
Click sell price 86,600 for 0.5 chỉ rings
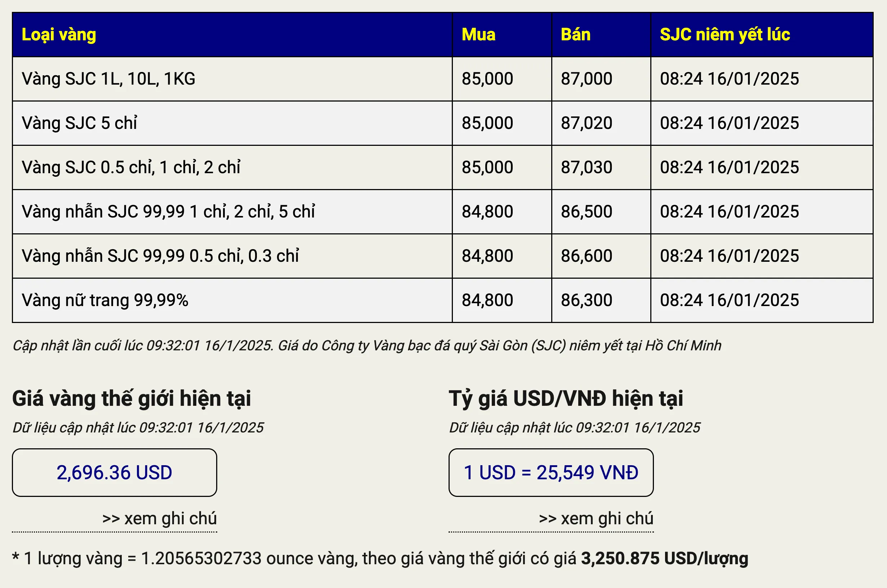pyautogui.click(x=587, y=256)
